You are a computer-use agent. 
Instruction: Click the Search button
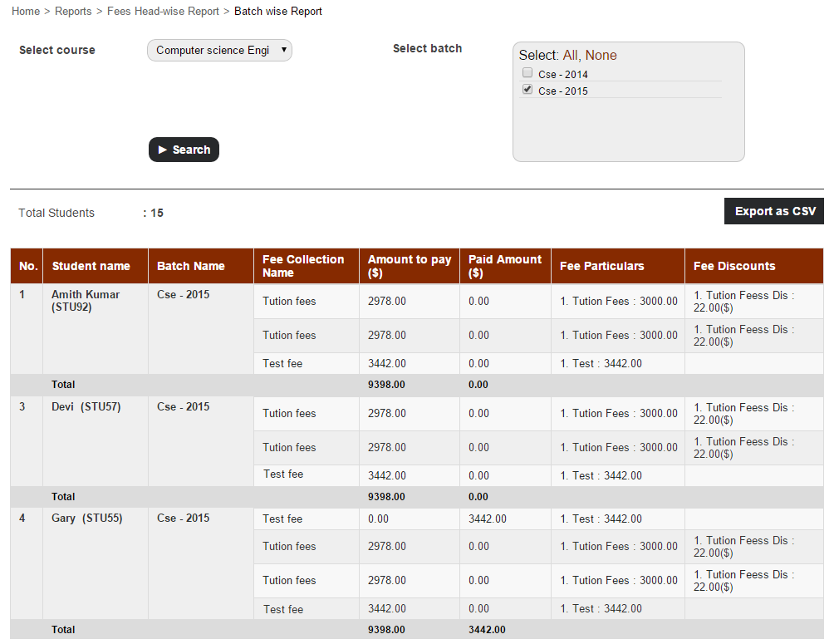point(184,150)
